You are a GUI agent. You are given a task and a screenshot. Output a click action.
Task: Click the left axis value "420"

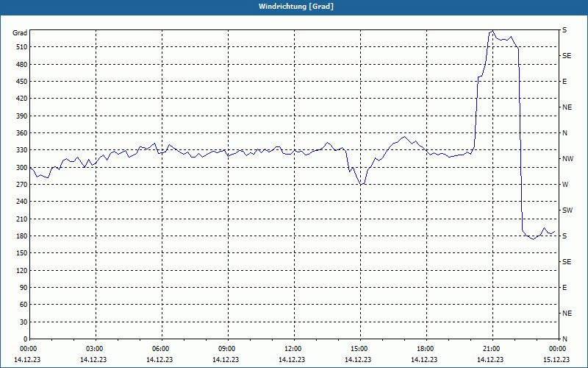point(22,99)
